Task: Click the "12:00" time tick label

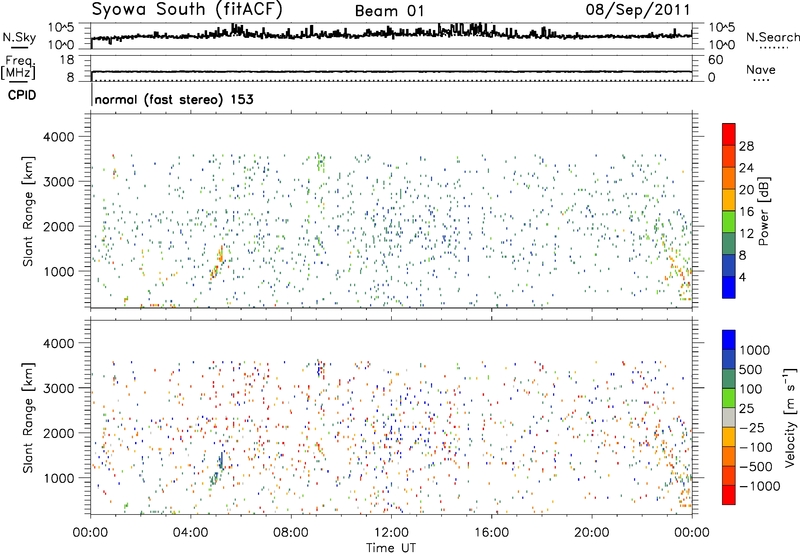Action: click(x=391, y=533)
